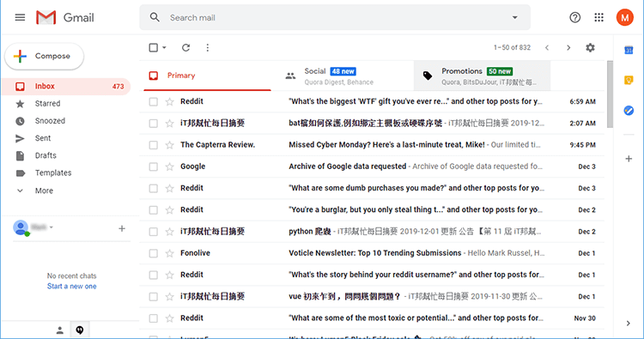Star the Google archive email
Screen dimensions: 644x339
pyautogui.click(x=170, y=166)
